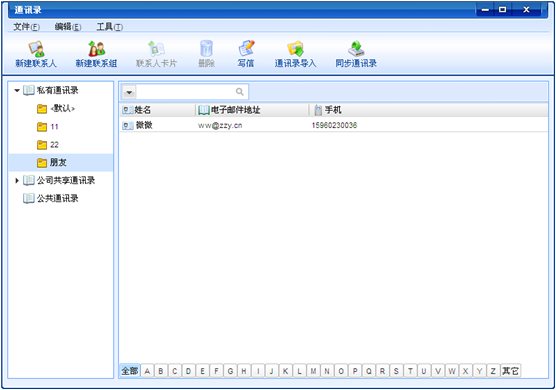556x390 pixels.
Task: Sort by the 手机 column header
Action: [429, 110]
